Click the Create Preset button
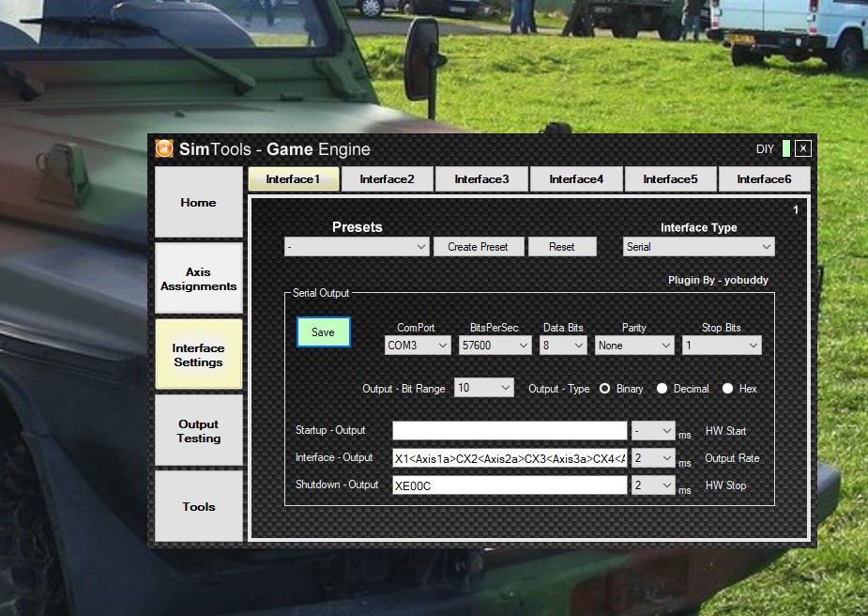The height and width of the screenshot is (616, 868). pyautogui.click(x=479, y=247)
